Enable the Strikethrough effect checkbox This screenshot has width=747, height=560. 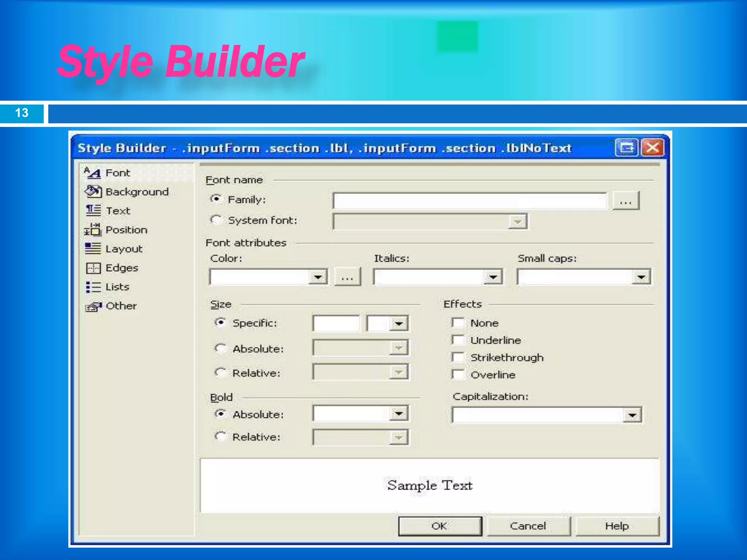click(458, 357)
